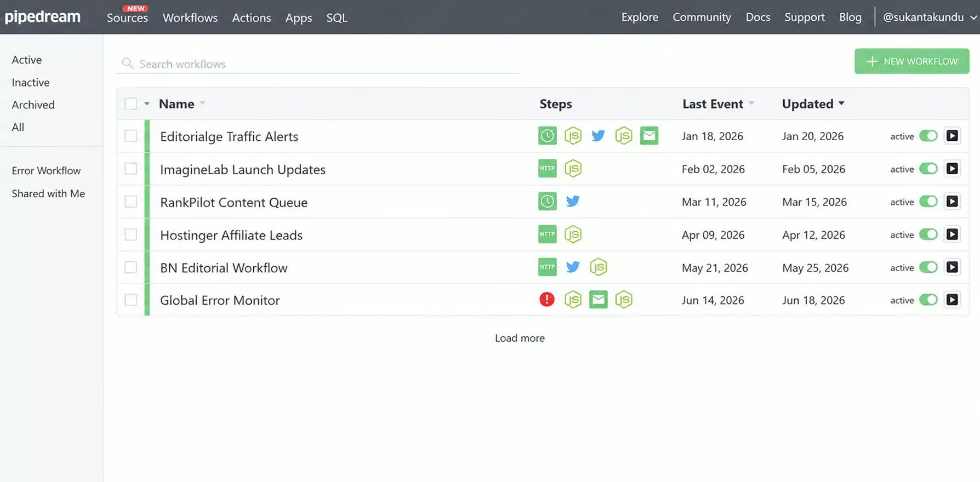Image resolution: width=980 pixels, height=482 pixels.
Task: Click the email step in Editorialge Traffic Alerts
Action: pyautogui.click(x=649, y=136)
